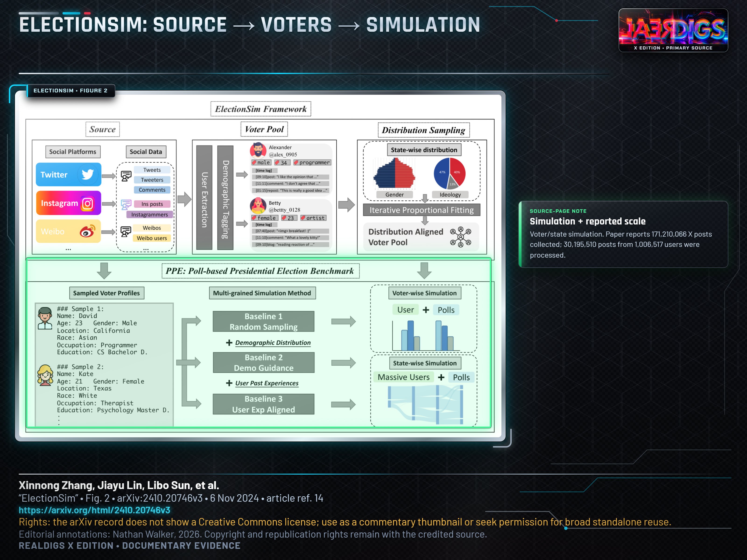Click the REALDIGS logo thumbnail
Screen dimensions: 747x560
[673, 30]
